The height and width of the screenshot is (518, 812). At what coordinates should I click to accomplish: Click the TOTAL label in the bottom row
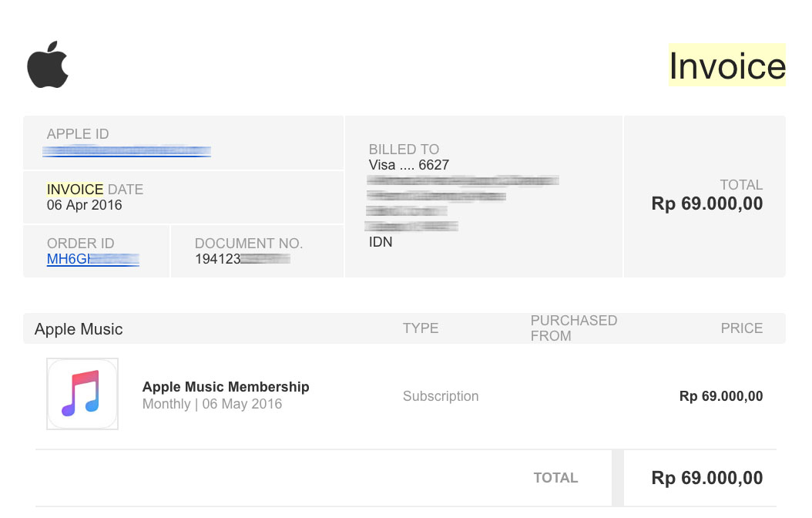pos(555,478)
